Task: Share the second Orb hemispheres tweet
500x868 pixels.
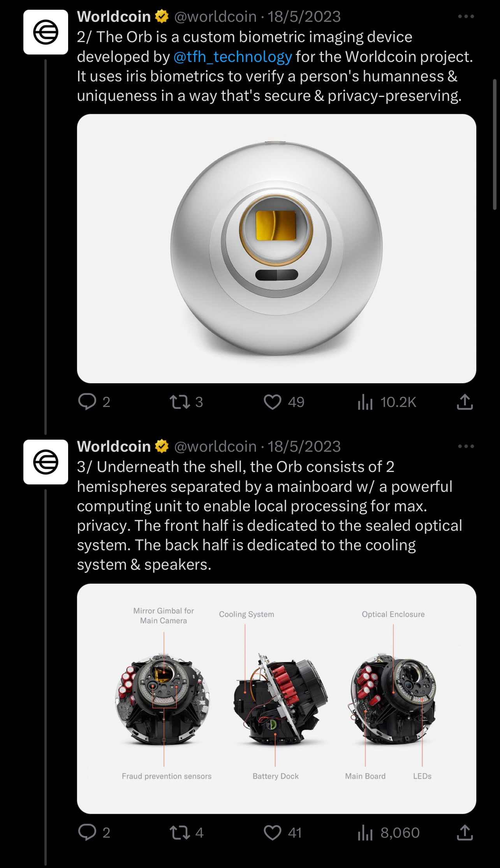Action: pyautogui.click(x=465, y=832)
